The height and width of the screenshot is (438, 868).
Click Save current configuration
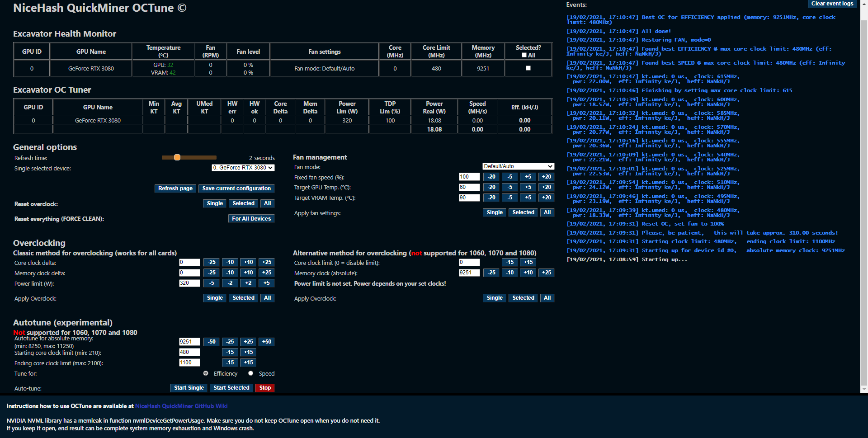236,188
